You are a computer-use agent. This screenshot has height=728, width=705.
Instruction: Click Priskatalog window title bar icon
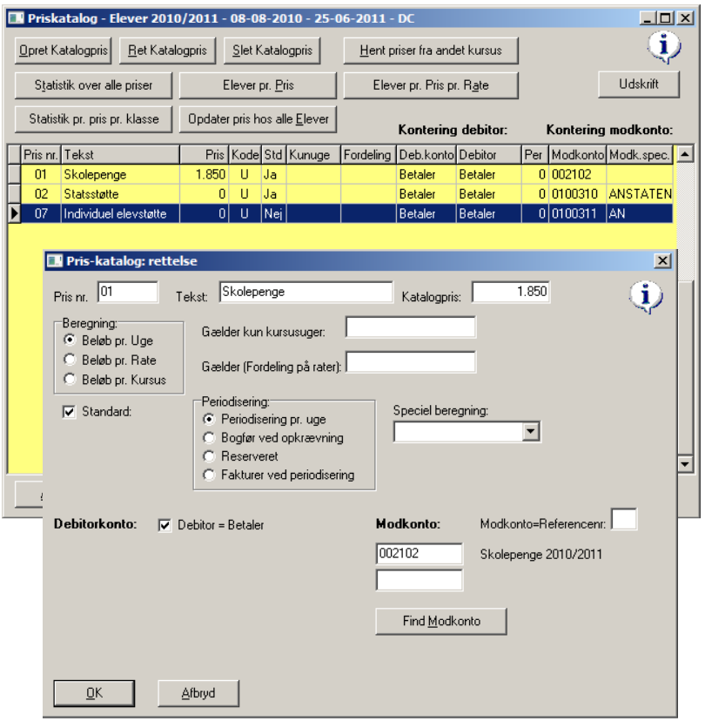(17, 18)
